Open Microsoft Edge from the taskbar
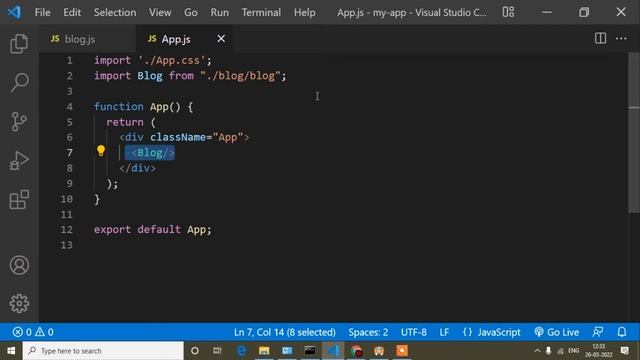 [x=241, y=351]
